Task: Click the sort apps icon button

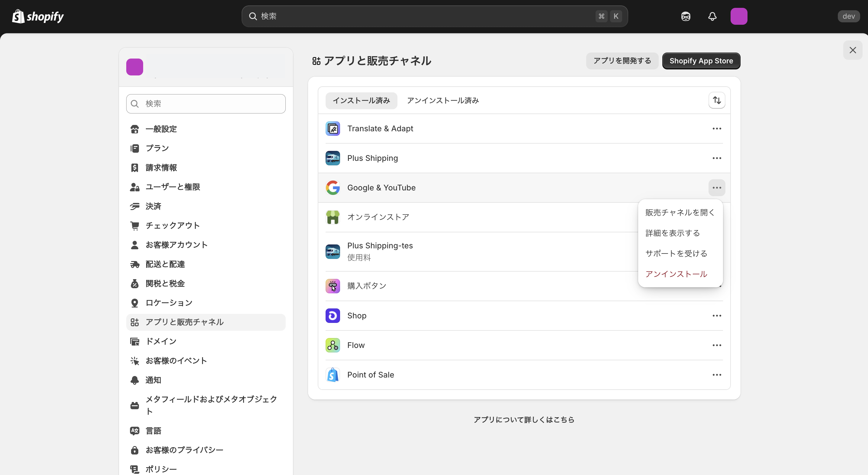Action: click(717, 100)
